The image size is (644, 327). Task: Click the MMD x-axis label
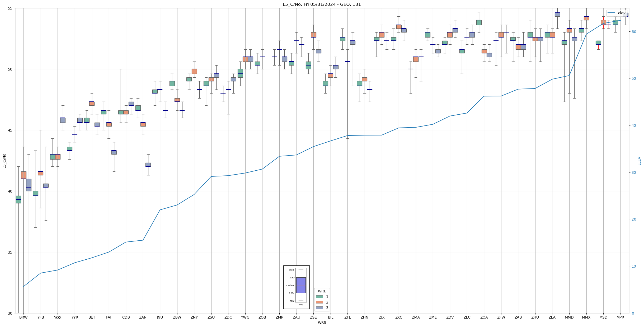click(x=569, y=317)
